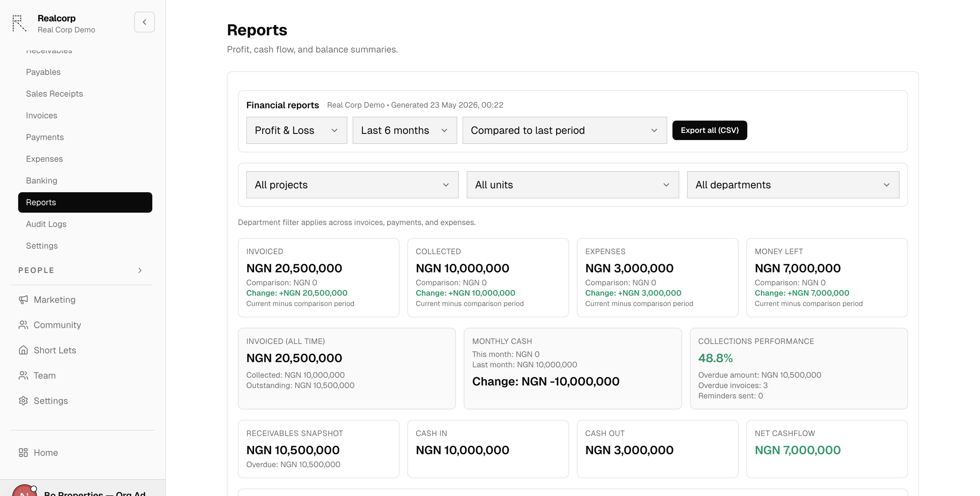This screenshot has width=980, height=496.
Task: Expand the PEOPLE section arrow
Action: (x=140, y=270)
